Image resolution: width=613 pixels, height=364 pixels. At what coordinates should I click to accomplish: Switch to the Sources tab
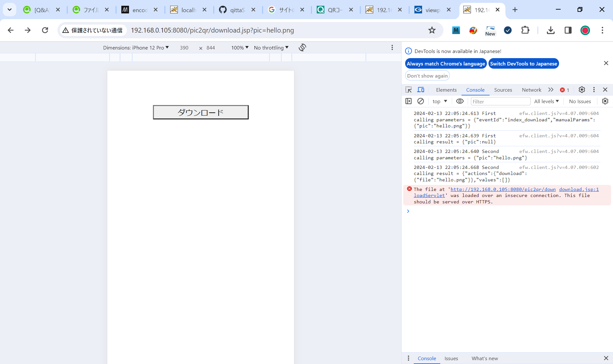click(x=503, y=90)
